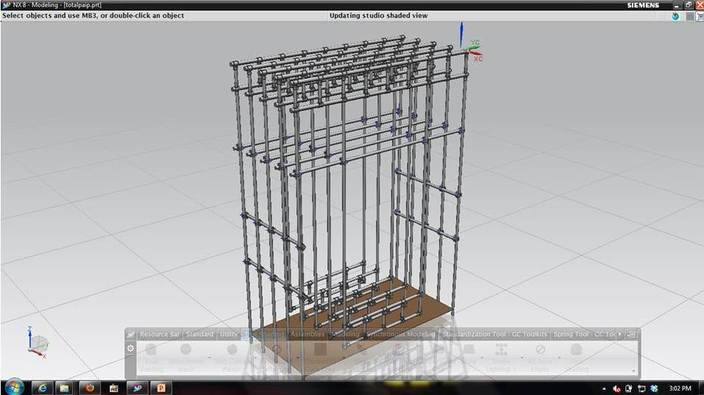Click the options menu icon at the tab strip end
The width and height of the screenshot is (704, 395).
[x=632, y=334]
